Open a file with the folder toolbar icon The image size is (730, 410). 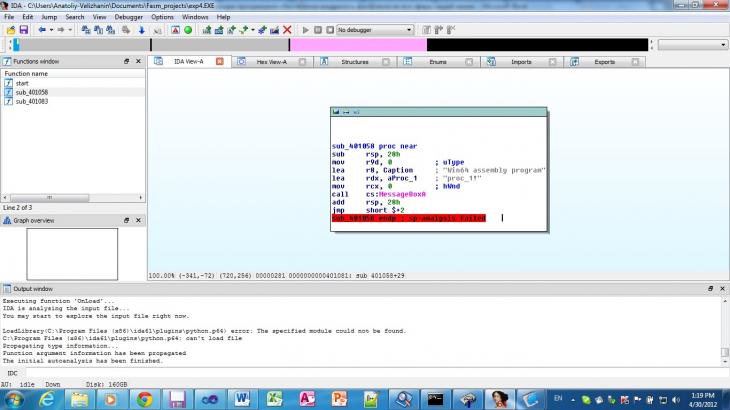11,30
